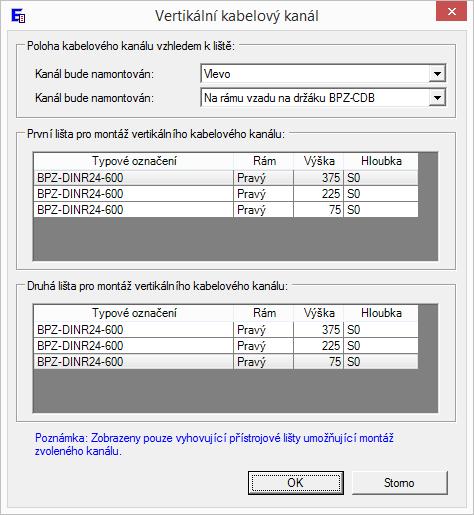Click Pravý cell in 225 row, second table
The width and height of the screenshot is (474, 515).
[263, 346]
